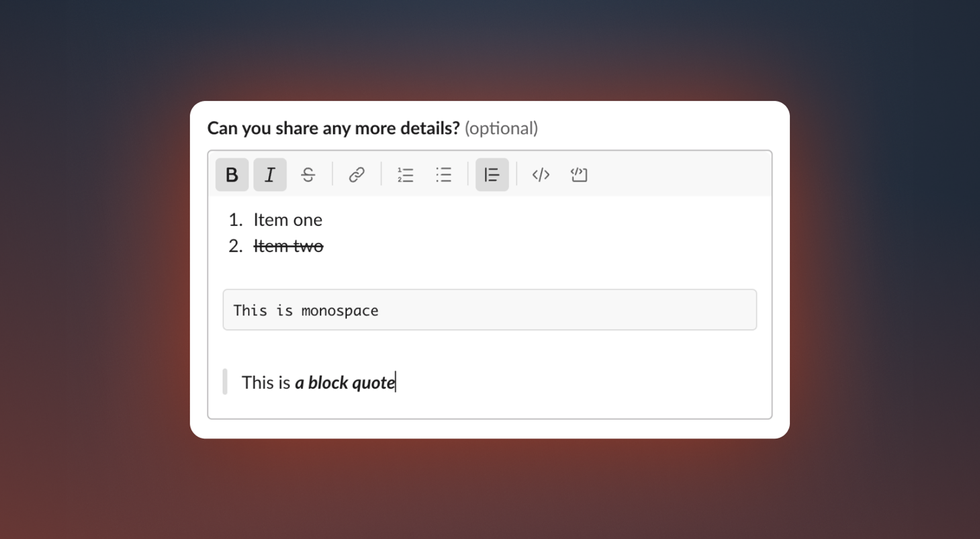The height and width of the screenshot is (539, 980).
Task: Toggle bold formatting off
Action: 232,175
